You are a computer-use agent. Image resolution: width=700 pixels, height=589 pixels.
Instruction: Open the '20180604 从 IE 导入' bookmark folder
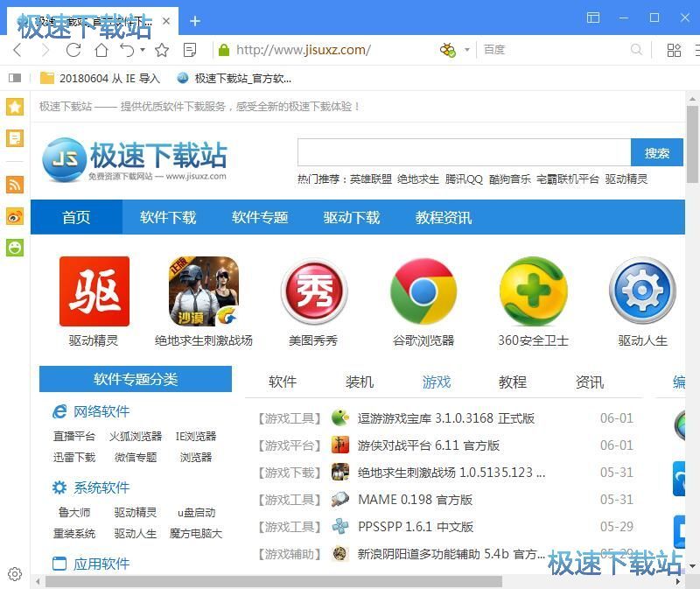[x=100, y=79]
